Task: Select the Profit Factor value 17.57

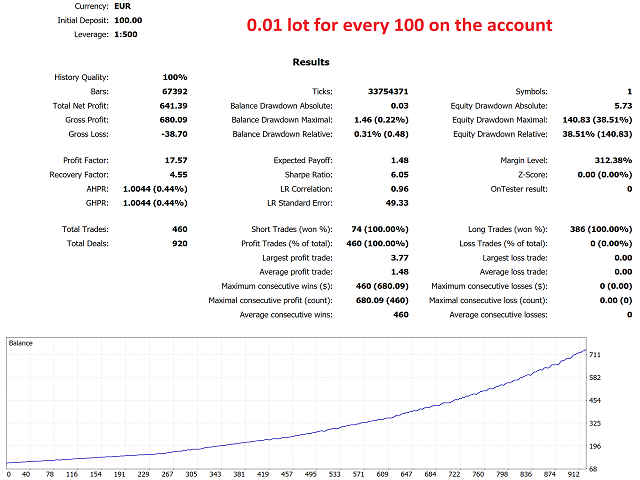Action: [x=176, y=160]
